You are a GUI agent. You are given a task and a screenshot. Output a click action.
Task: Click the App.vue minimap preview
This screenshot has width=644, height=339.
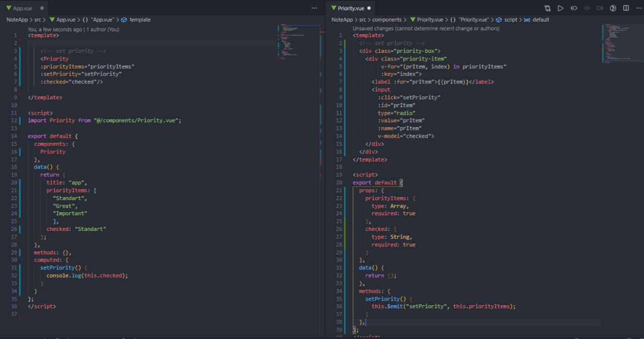click(x=300, y=42)
